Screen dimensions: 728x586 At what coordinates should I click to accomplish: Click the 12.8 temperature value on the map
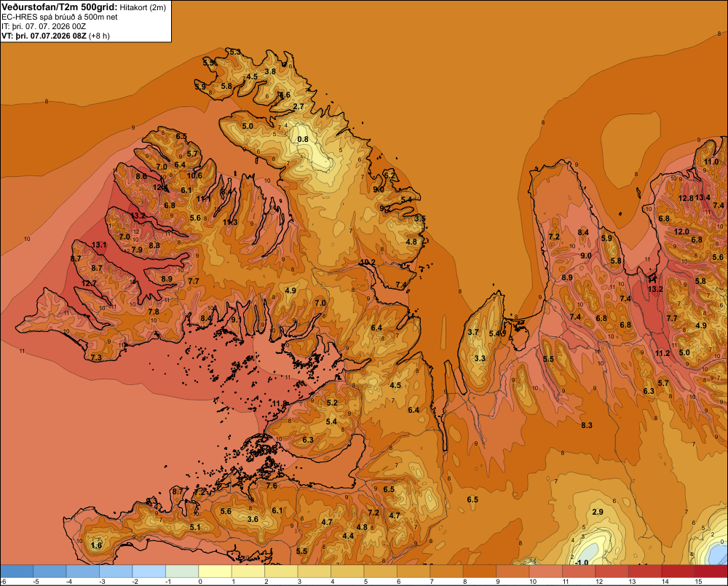coord(686,198)
